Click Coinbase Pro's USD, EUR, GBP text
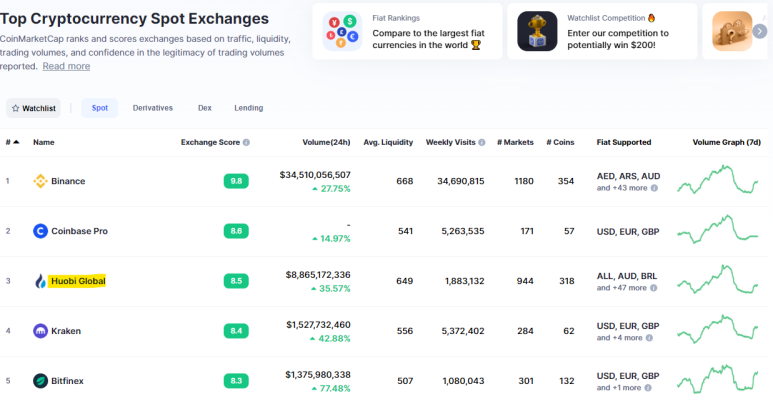Viewport: 773px width, 404px height. pos(628,231)
